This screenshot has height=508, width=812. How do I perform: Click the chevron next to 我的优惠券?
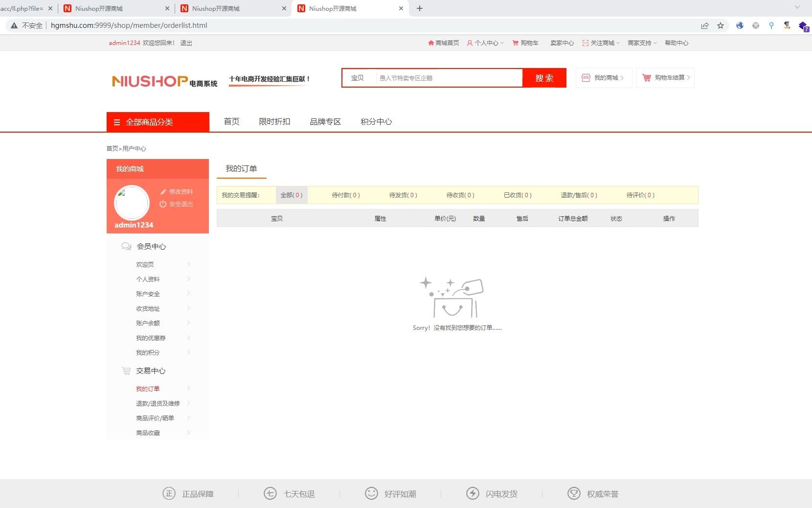188,338
